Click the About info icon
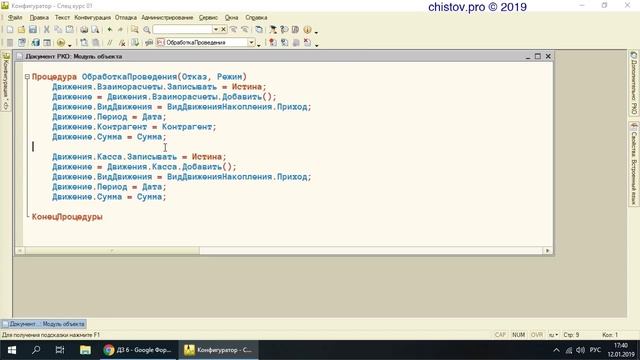Viewport: 640px width, 360px height. pos(307,29)
